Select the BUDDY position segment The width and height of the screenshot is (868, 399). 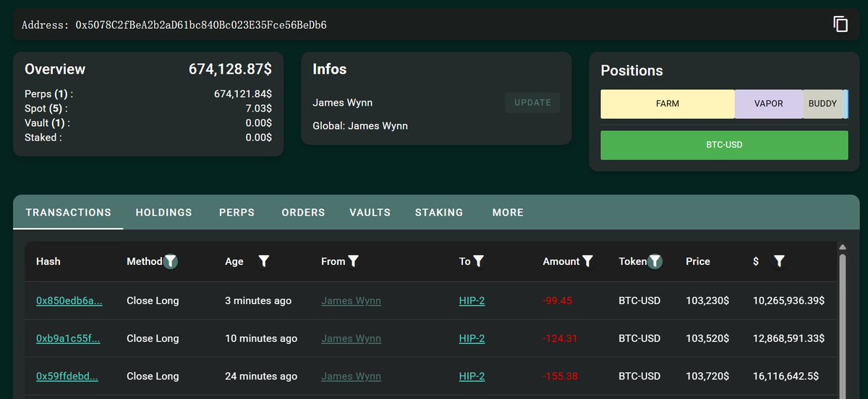tap(822, 104)
